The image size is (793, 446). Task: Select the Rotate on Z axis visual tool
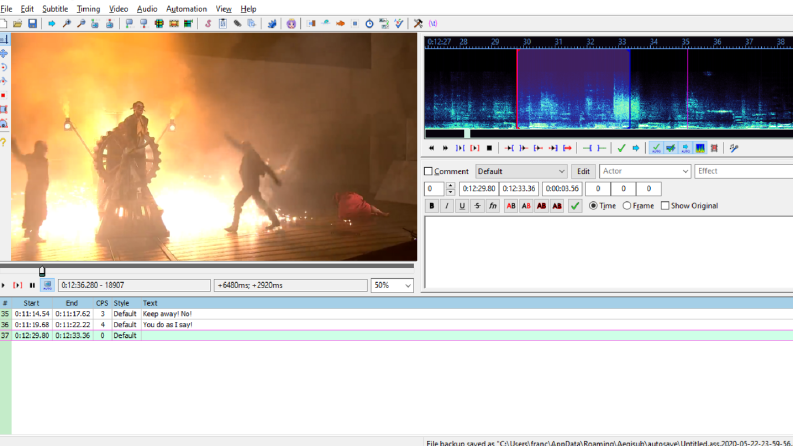(4, 67)
